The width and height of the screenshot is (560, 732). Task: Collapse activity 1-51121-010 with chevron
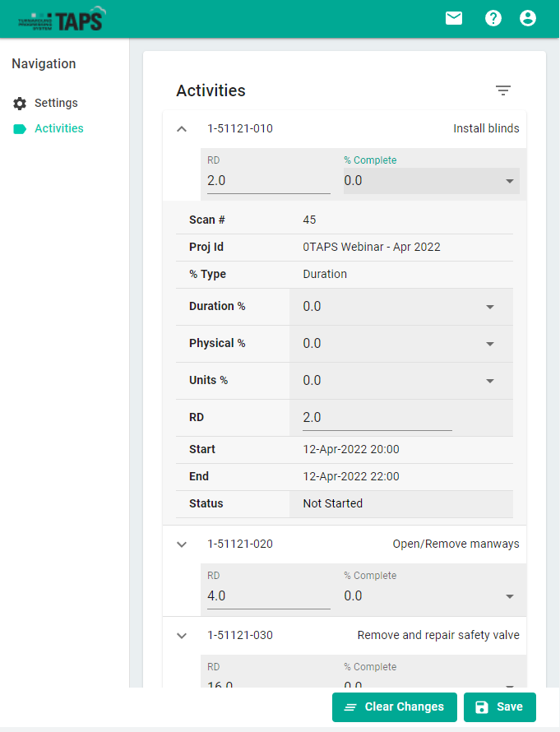point(183,129)
